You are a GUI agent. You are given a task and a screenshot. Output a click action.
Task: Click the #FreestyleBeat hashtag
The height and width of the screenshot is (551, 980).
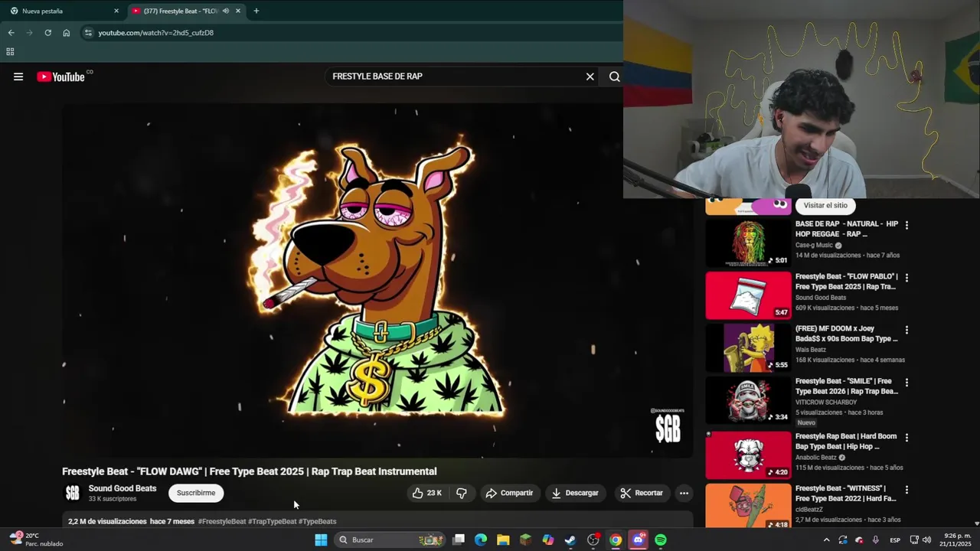(x=222, y=522)
